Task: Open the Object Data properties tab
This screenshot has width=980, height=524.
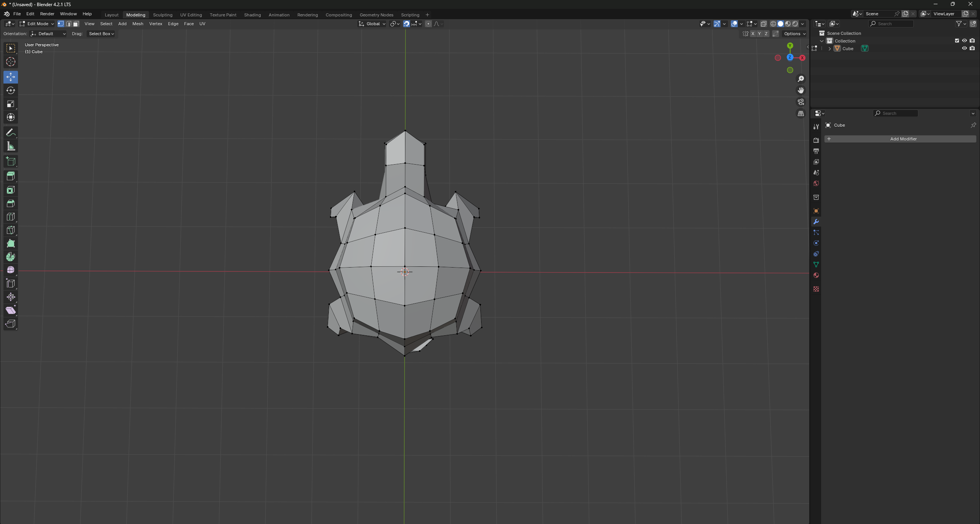Action: pyautogui.click(x=816, y=265)
